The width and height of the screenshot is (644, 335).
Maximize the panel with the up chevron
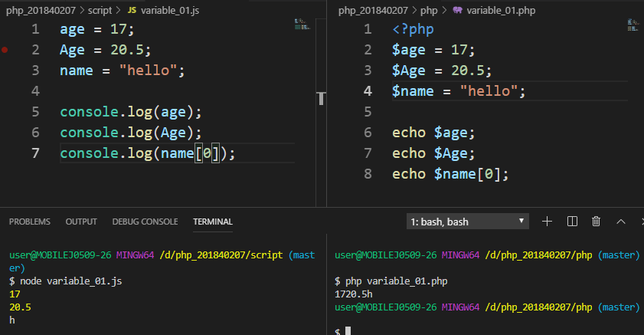click(x=621, y=222)
